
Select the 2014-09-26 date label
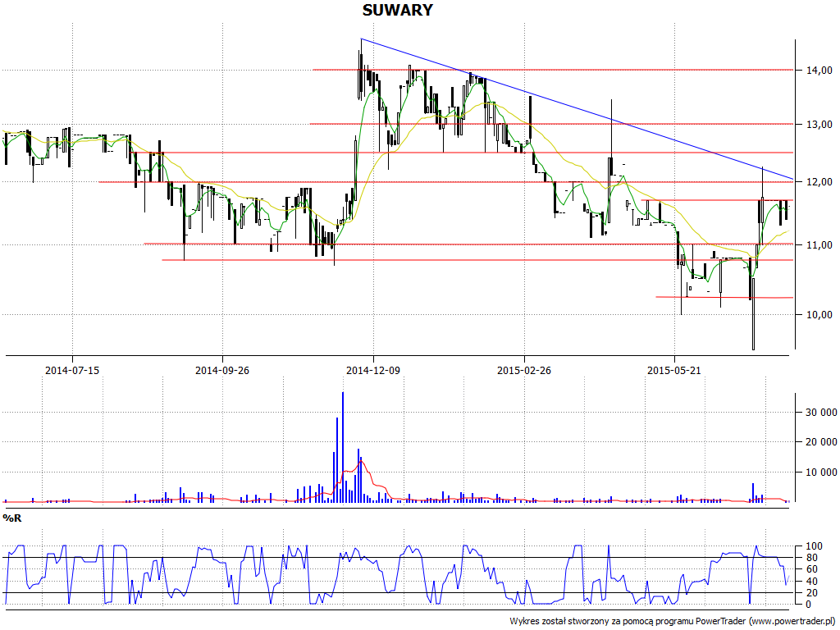222,370
